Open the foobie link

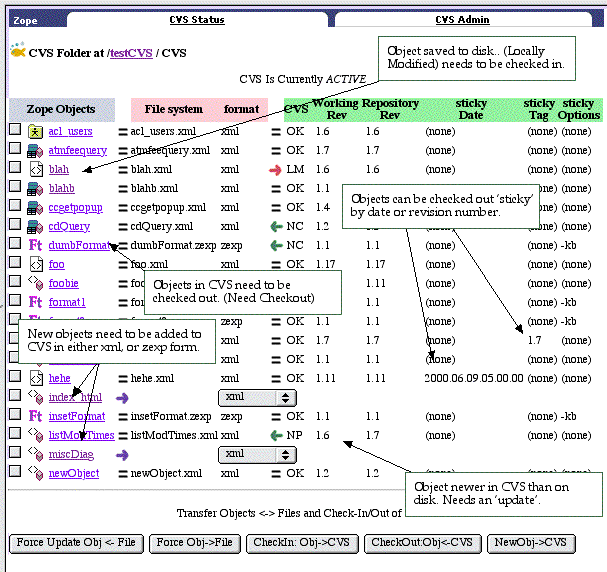pos(63,283)
